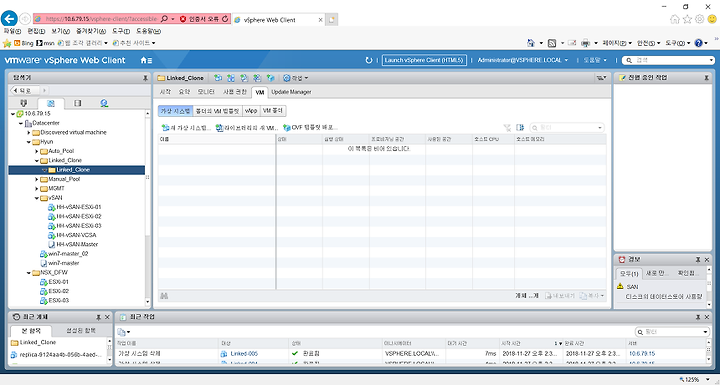Expand the Manual_Pool folder
The image size is (720, 385).
pyautogui.click(x=37, y=179)
